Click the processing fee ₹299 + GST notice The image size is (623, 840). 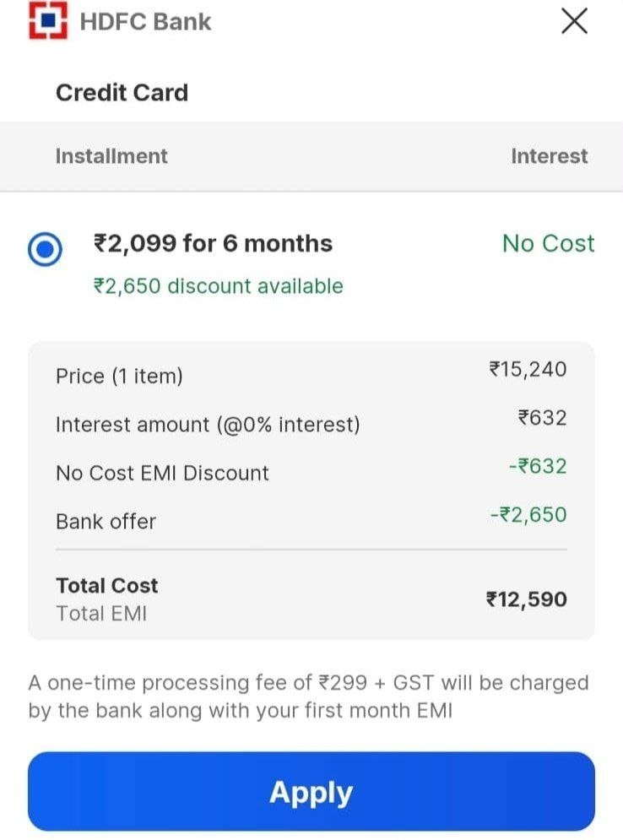point(309,696)
